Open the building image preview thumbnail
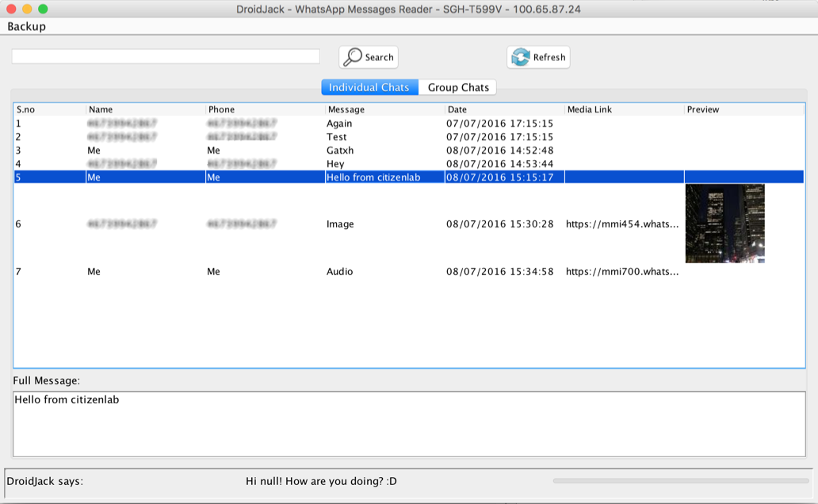818x504 pixels. (x=725, y=223)
